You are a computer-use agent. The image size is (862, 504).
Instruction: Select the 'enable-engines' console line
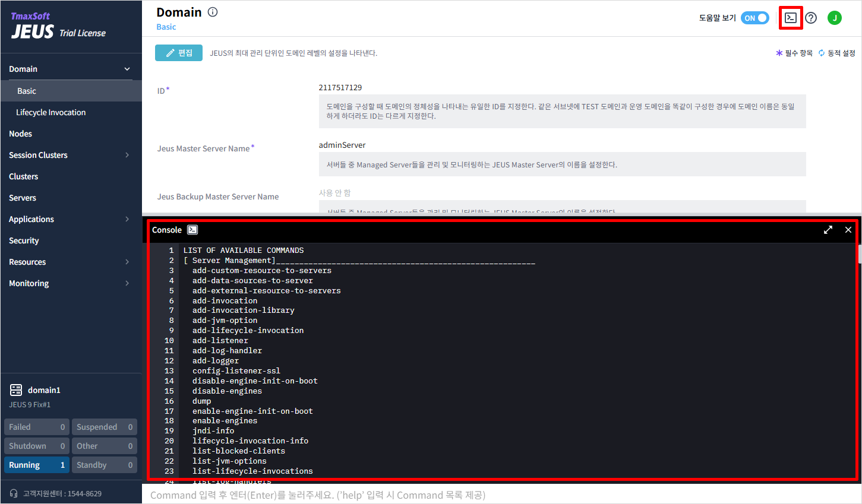click(225, 421)
